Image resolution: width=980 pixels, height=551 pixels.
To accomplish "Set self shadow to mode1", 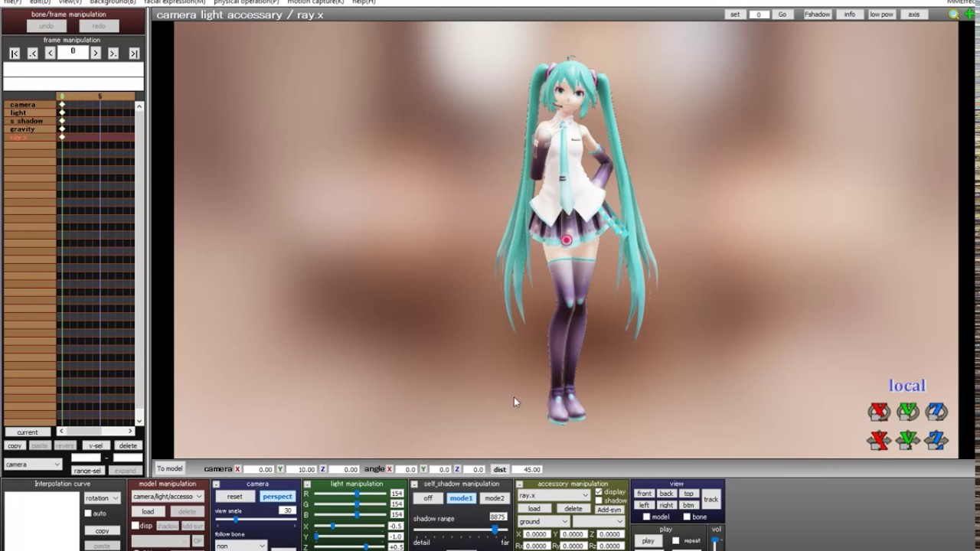I will click(461, 498).
